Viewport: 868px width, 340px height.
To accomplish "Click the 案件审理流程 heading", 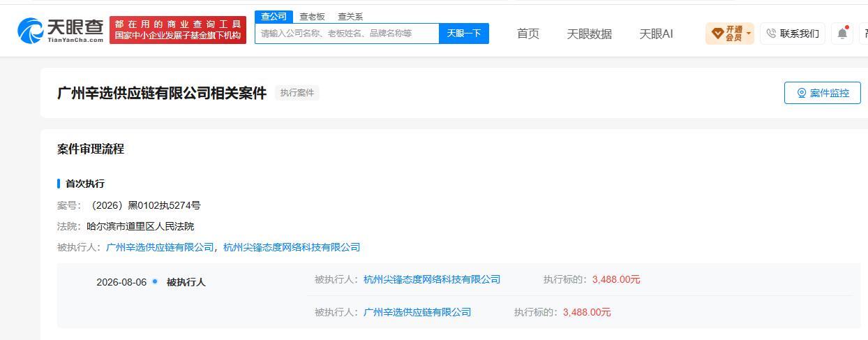I will pyautogui.click(x=91, y=149).
